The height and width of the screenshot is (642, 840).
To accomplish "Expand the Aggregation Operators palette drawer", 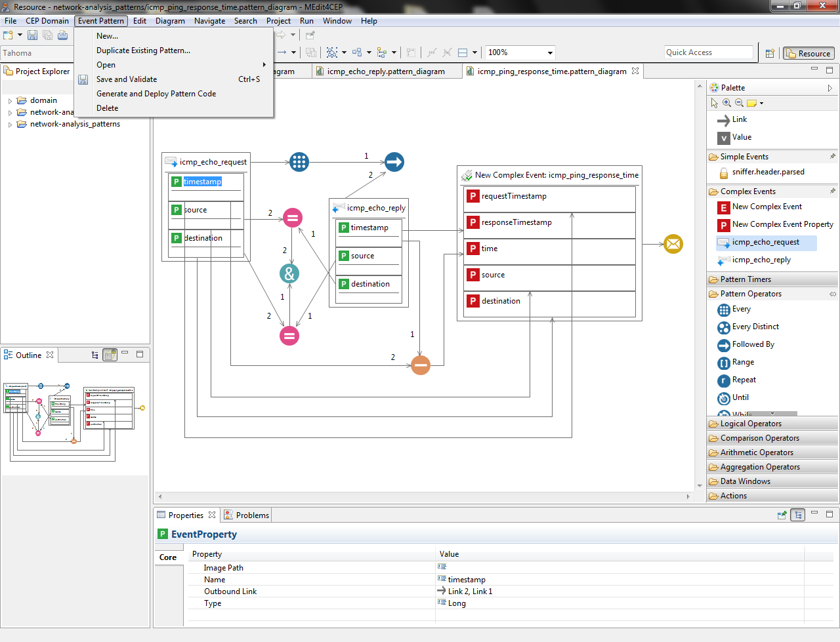I will (x=772, y=467).
